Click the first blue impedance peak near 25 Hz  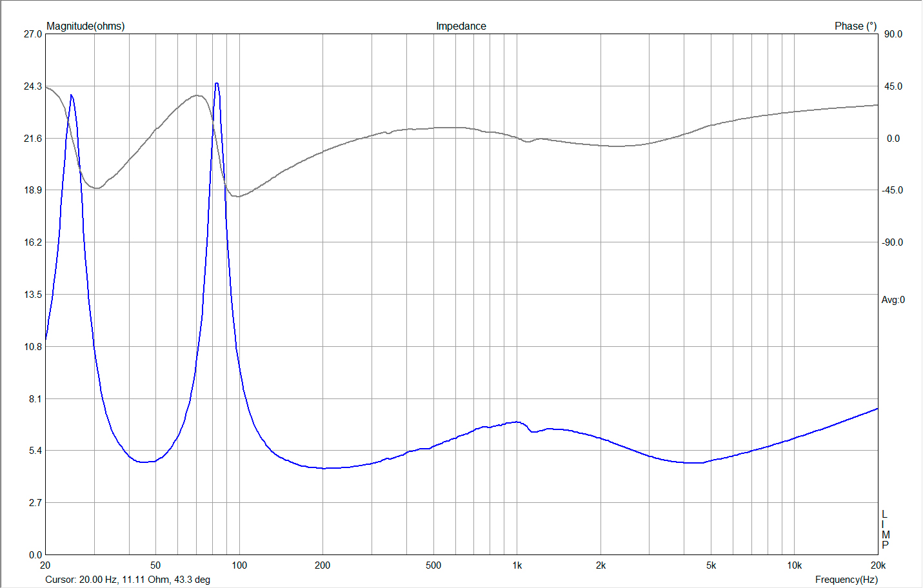click(x=72, y=96)
